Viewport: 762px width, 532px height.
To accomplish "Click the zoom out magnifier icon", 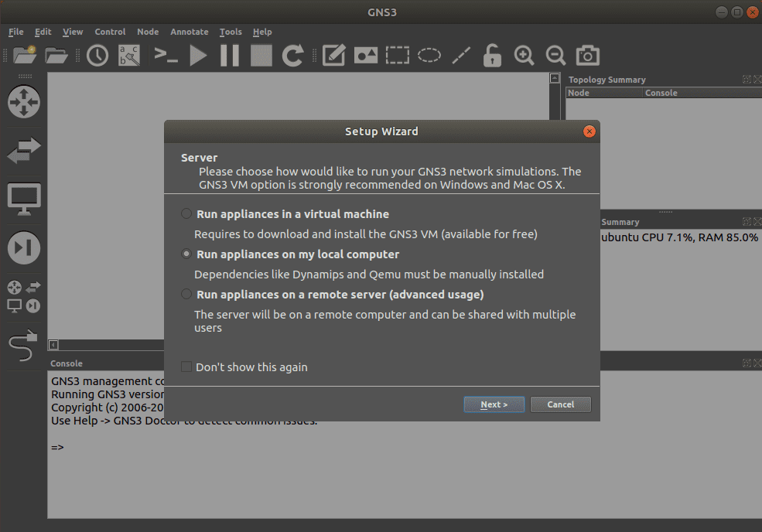I will pos(555,56).
